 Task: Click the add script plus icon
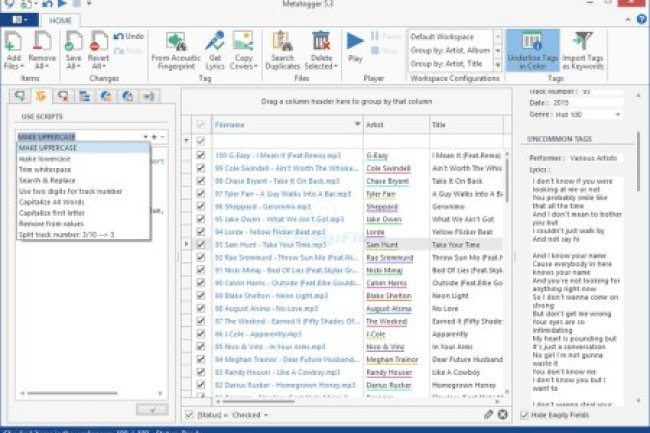click(x=154, y=136)
